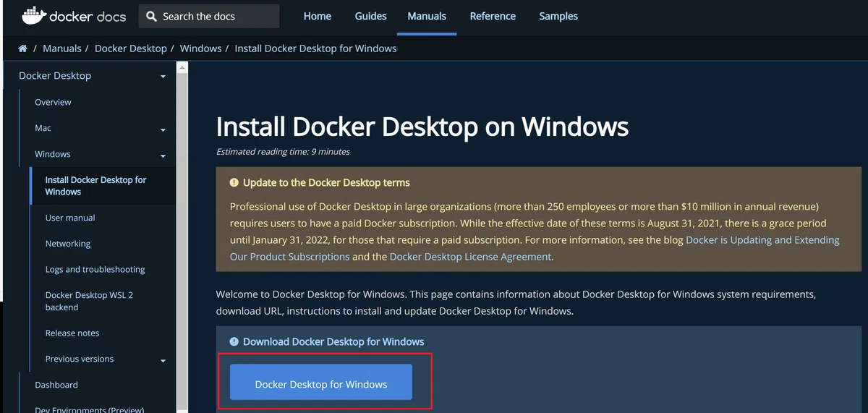Open Previous versions sidebar item

coord(80,359)
